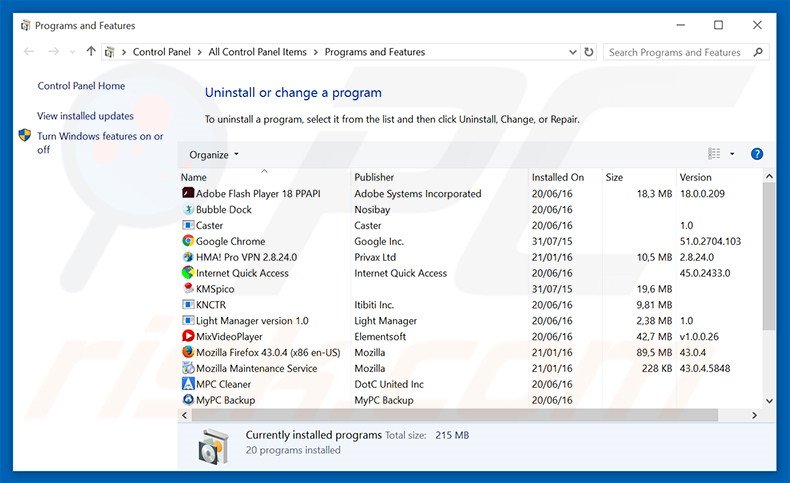Click the DotC United Inc publisher cell
Viewport: 790px width, 483px height.
[x=389, y=384]
